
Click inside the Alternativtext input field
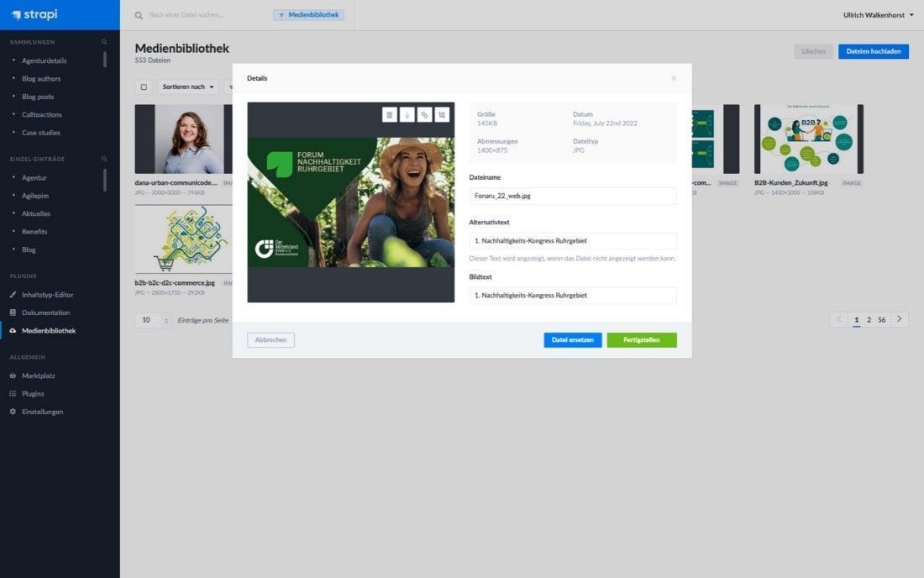pyautogui.click(x=572, y=239)
